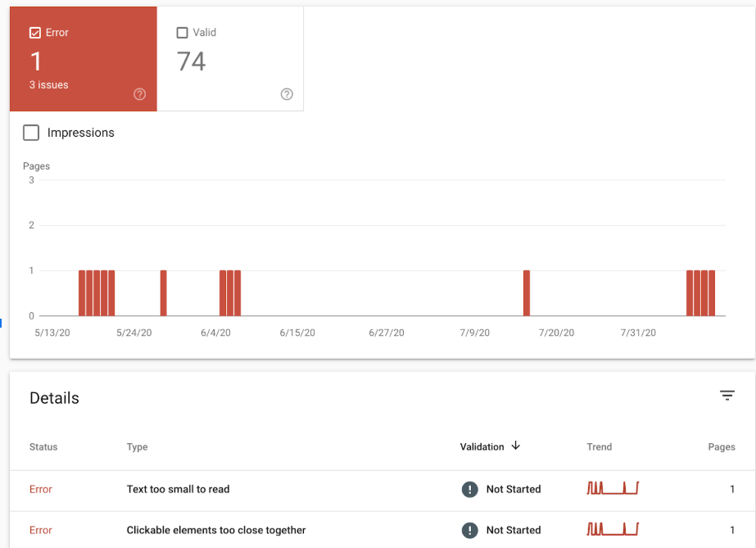Click the last red bar in chart
The height and width of the screenshot is (548, 756).
[712, 293]
